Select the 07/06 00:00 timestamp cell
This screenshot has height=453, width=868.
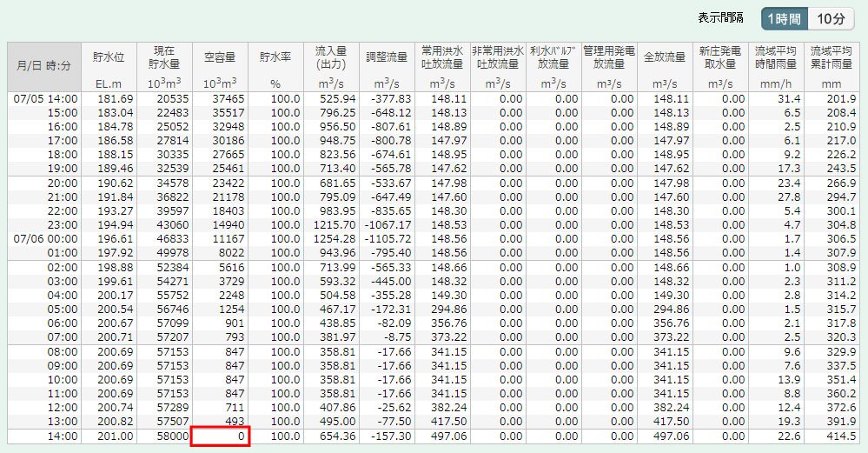(x=45, y=239)
